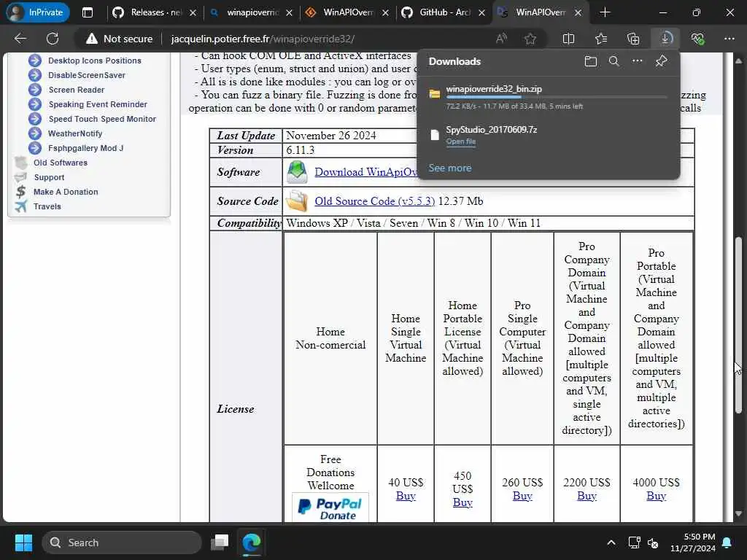Switch to the Releases GitHub tab
Viewport: 747px width, 560px height.
click(155, 13)
